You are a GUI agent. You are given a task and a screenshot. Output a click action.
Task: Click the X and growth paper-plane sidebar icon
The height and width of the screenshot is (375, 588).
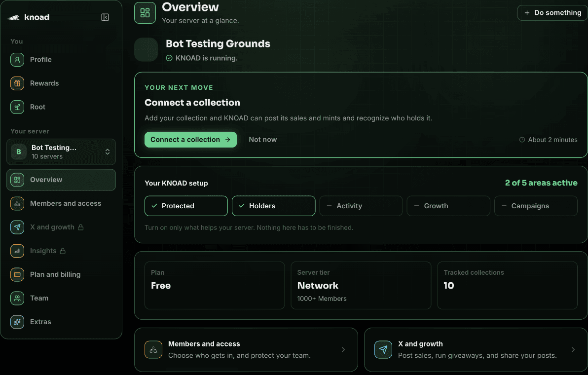[x=17, y=227]
